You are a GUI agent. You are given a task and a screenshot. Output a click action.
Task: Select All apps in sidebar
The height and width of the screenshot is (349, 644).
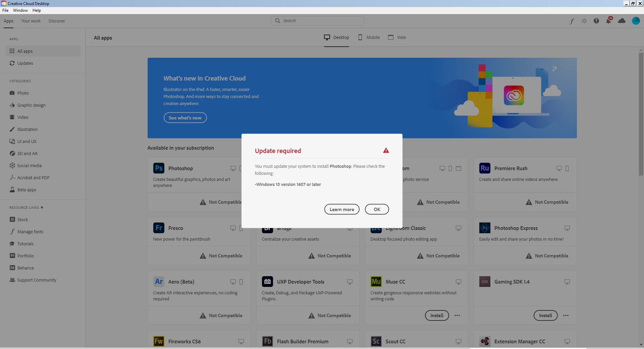click(x=43, y=51)
